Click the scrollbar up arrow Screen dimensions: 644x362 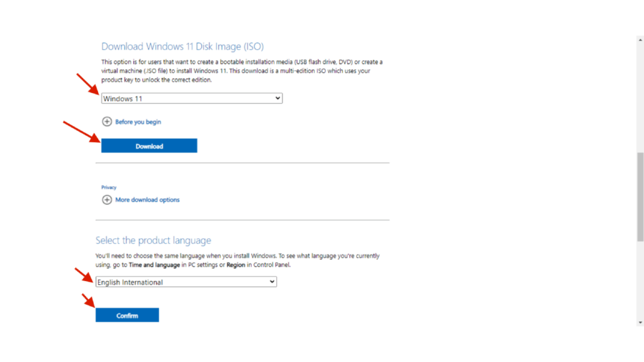(640, 40)
